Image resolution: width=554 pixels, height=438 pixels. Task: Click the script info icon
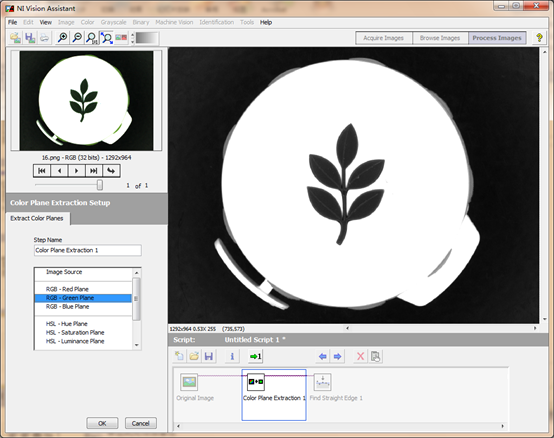[x=232, y=356]
